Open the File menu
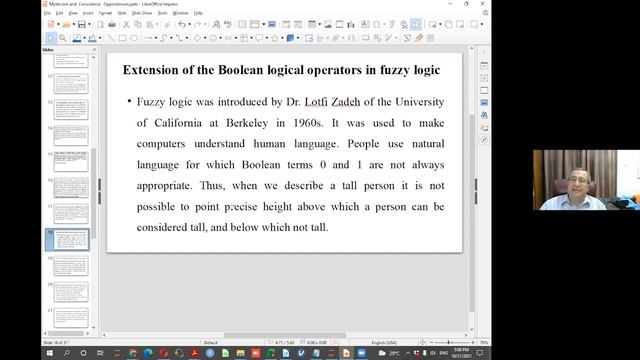 pyautogui.click(x=47, y=13)
